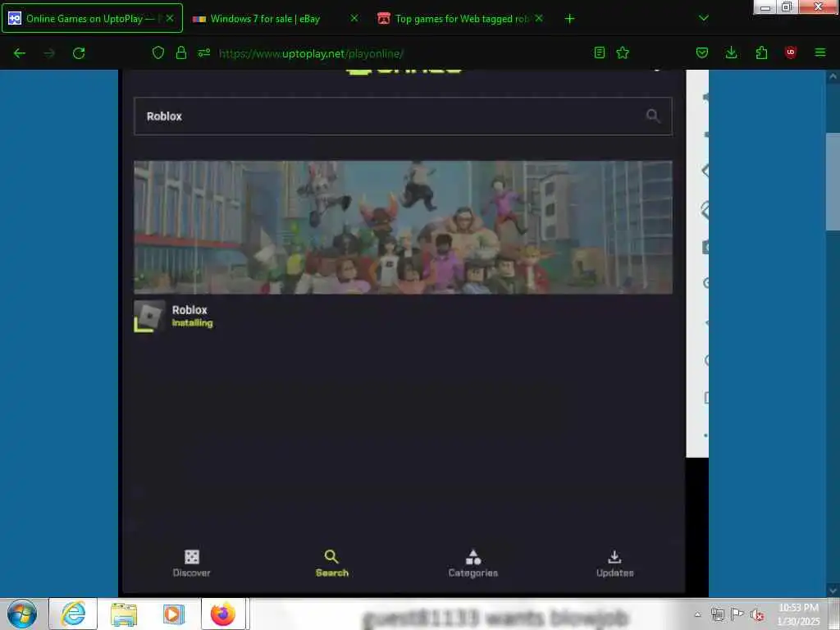Click the magnifier in the Roblox search box
Image resolution: width=840 pixels, height=630 pixels.
pos(652,116)
